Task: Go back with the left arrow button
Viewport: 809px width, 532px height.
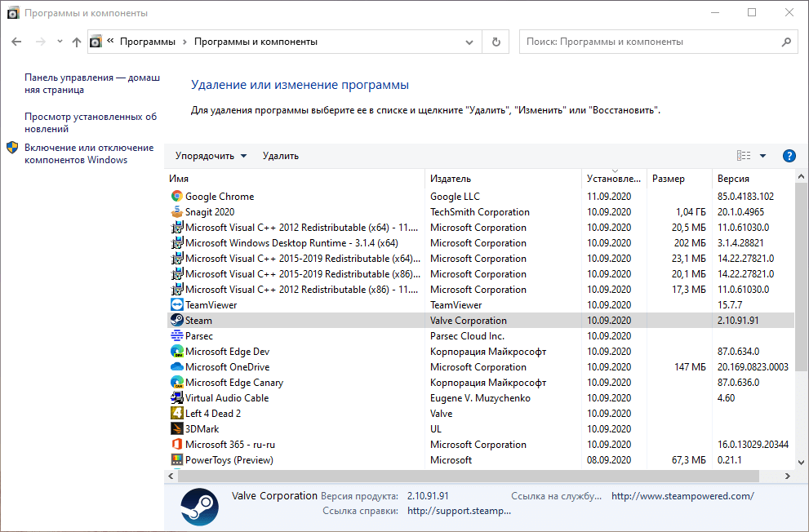Action: tap(16, 42)
